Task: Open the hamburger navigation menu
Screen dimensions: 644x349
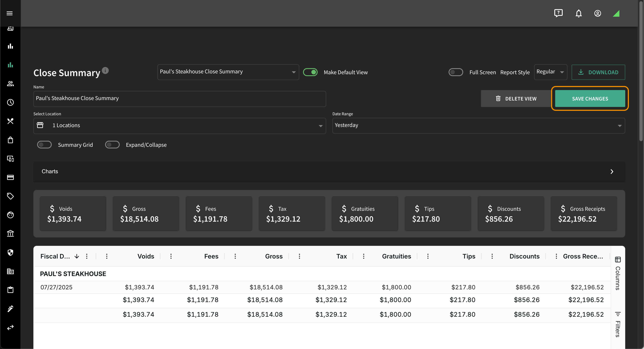Action: pyautogui.click(x=10, y=13)
